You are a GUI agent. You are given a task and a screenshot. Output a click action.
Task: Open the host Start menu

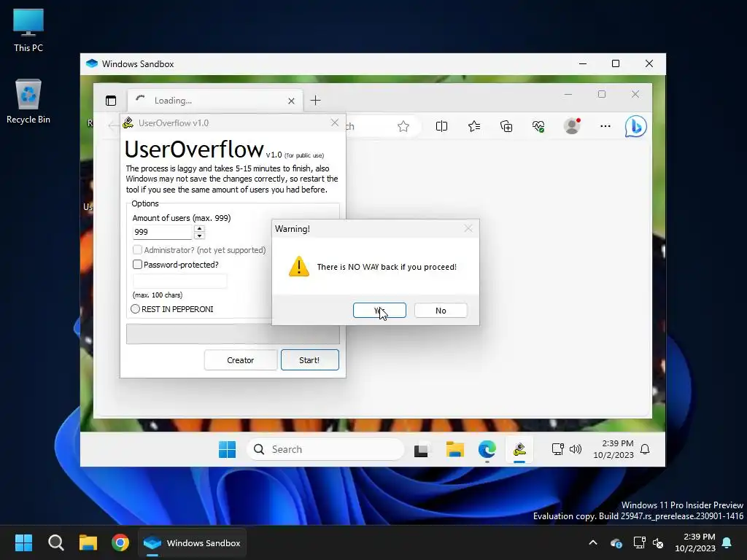(23, 542)
